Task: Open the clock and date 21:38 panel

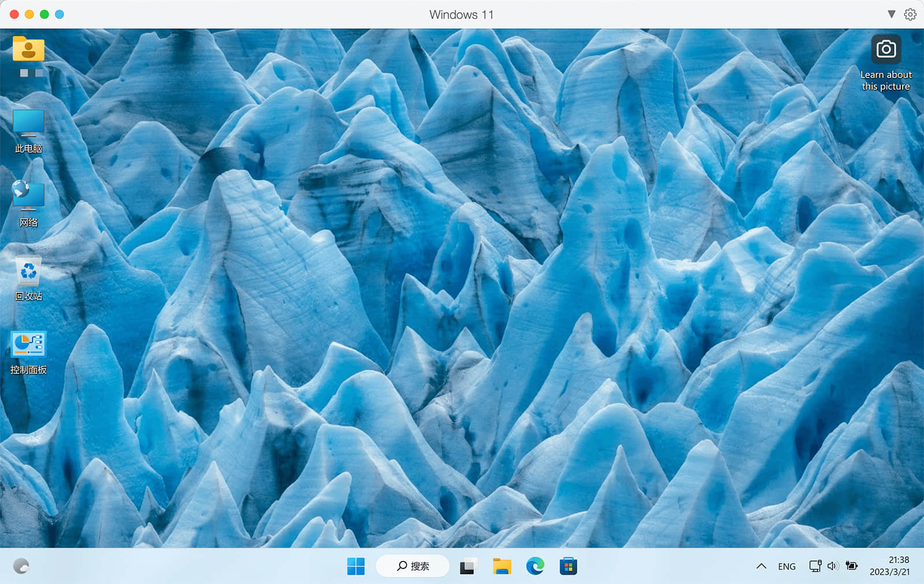Action: pyautogui.click(x=889, y=566)
